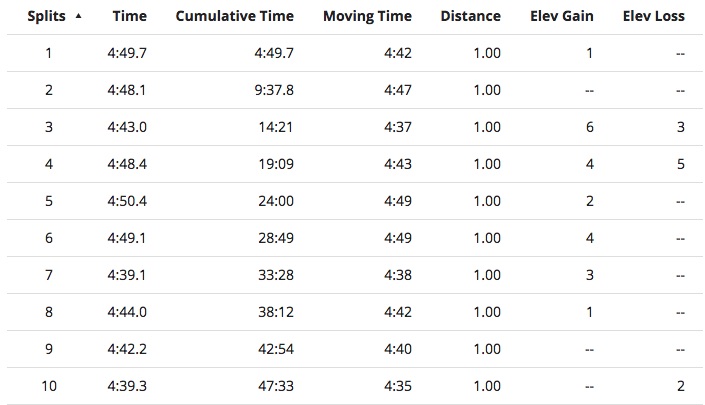
Task: Select moving time 4:35 in last row
Action: [x=399, y=386]
